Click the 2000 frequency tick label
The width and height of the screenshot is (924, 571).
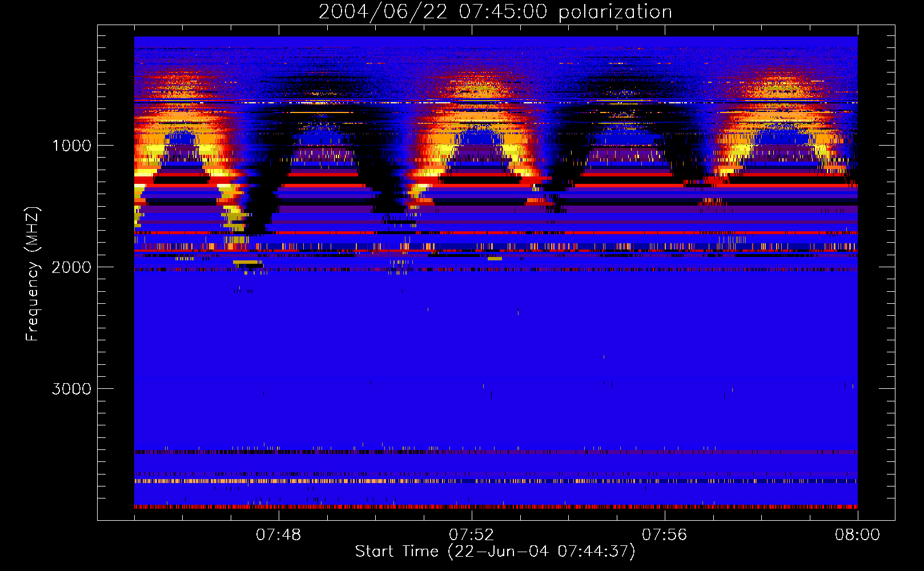(x=71, y=267)
